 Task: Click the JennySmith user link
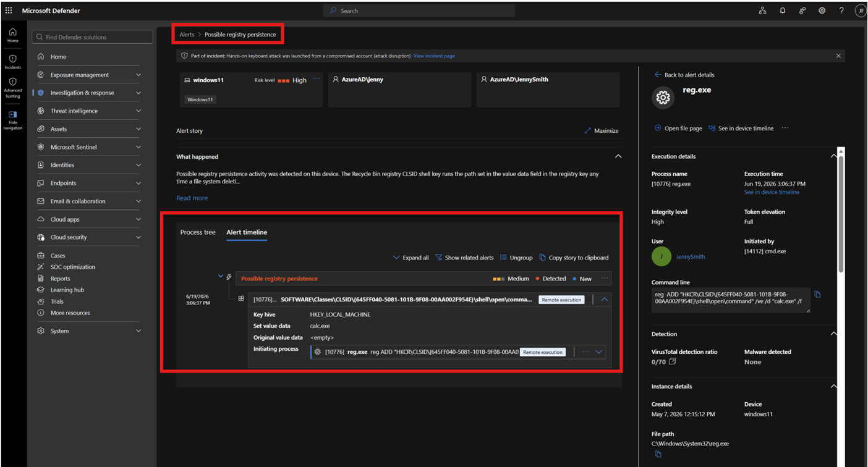tap(691, 257)
